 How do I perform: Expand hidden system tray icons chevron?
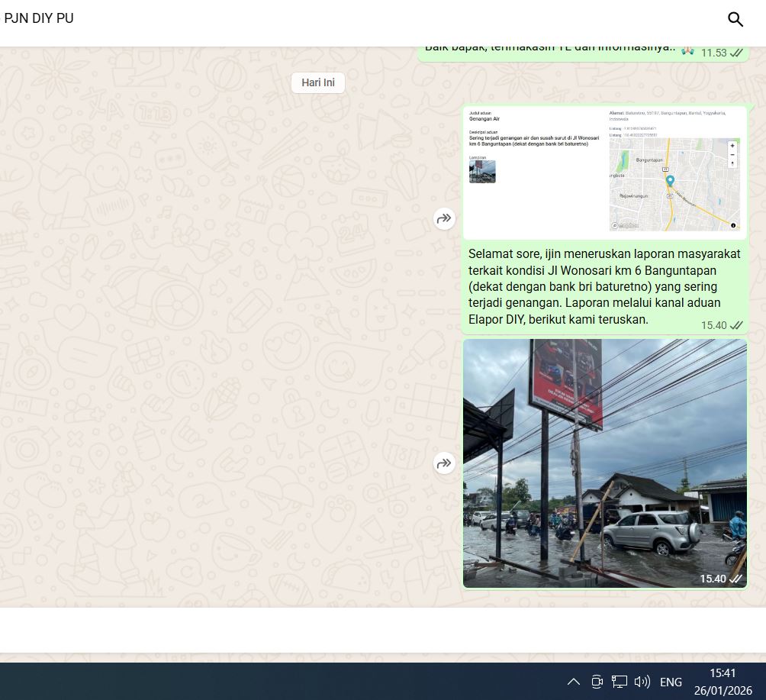[x=574, y=682]
